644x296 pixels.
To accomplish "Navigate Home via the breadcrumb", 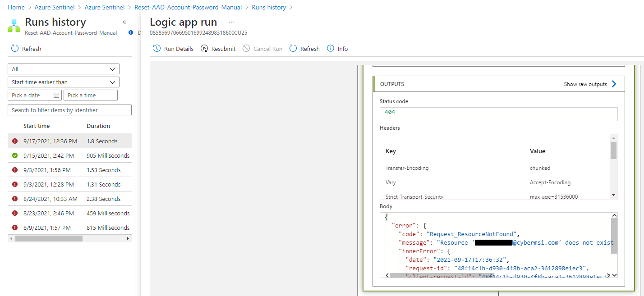I will click(16, 7).
